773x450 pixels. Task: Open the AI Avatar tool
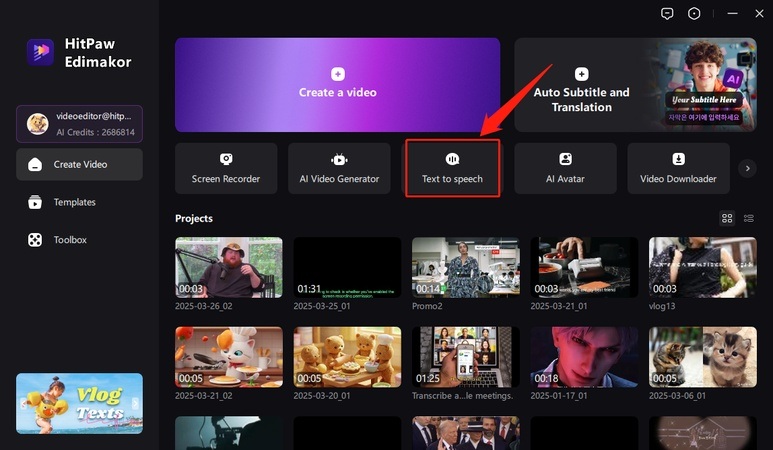coord(565,168)
